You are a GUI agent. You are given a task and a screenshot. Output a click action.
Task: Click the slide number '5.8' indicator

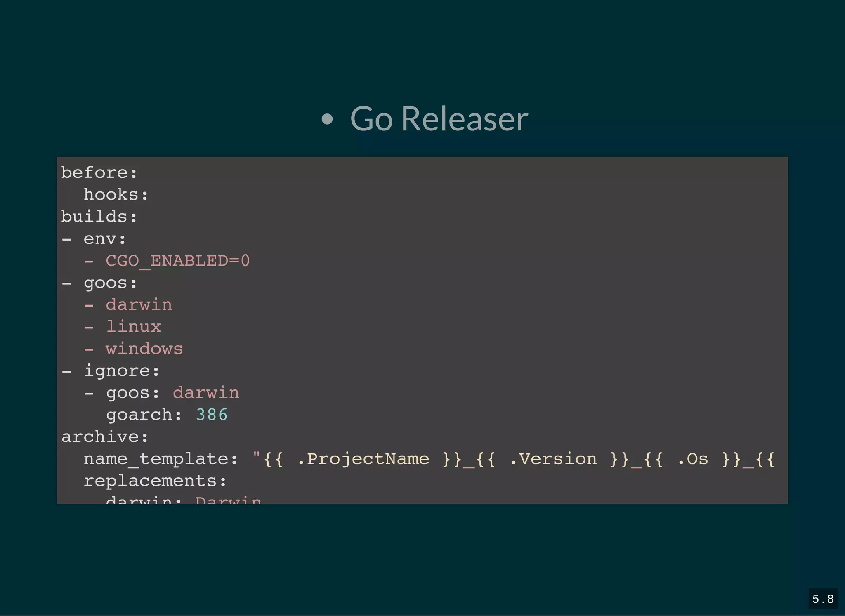coord(823,599)
